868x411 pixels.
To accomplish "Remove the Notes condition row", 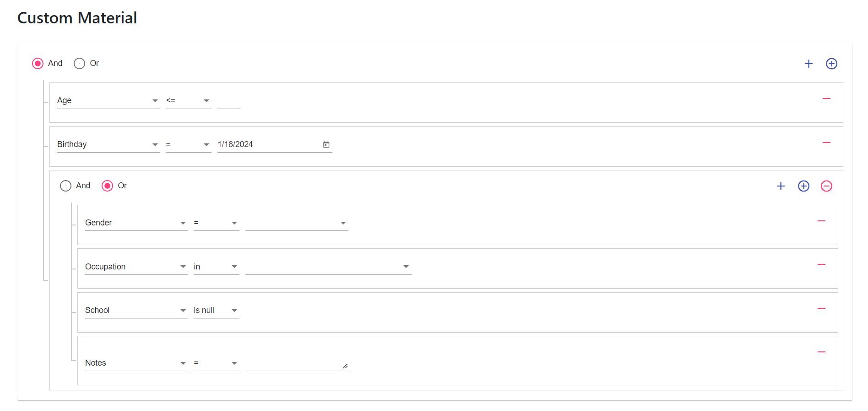I will pos(822,352).
